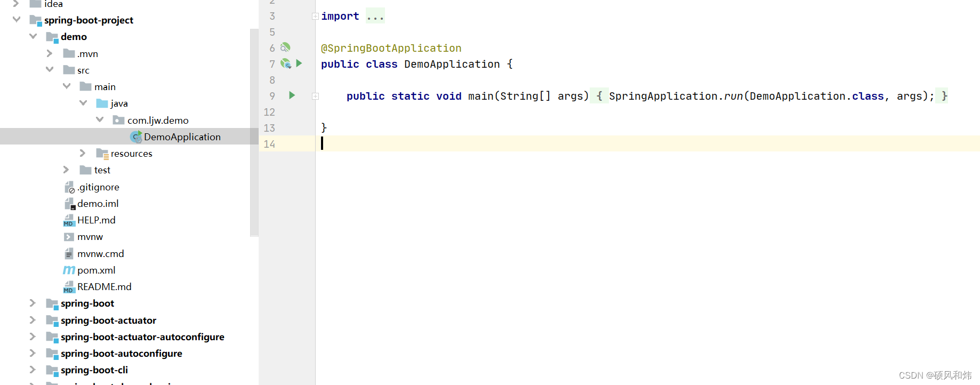Screen dimensions: 980x385
Task: Click the .gitignore file icon
Action: 69,187
